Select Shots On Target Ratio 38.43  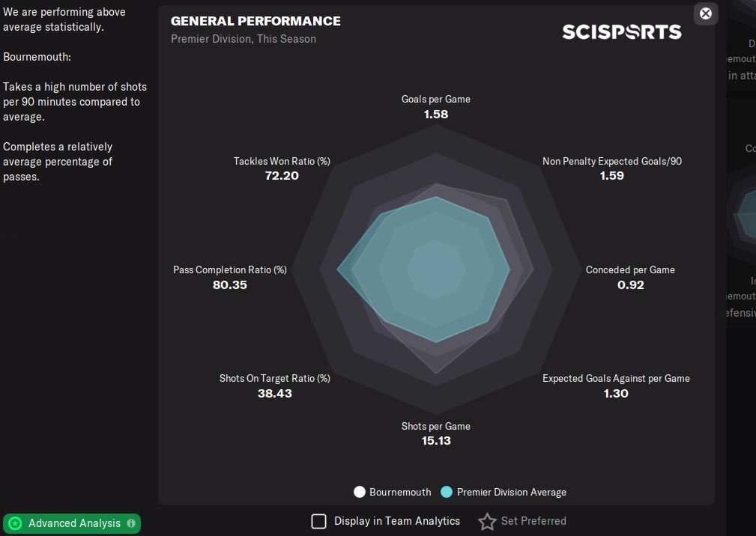pos(274,393)
